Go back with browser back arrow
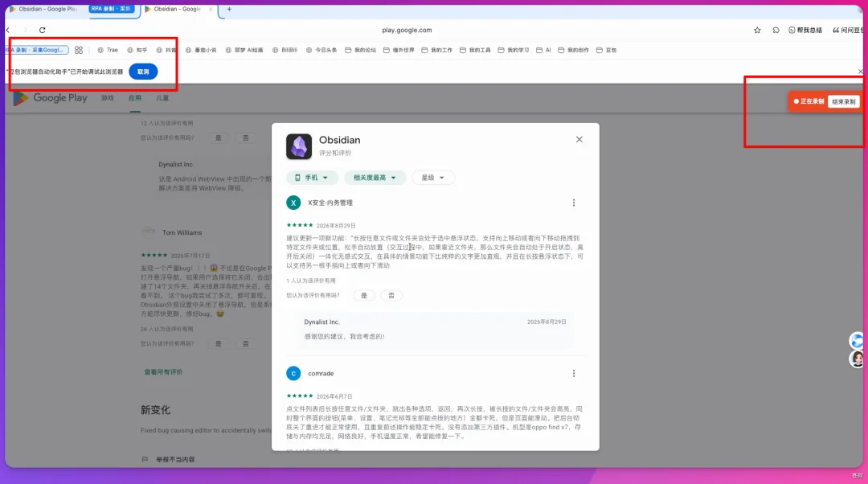868x484 pixels. click(x=8, y=30)
